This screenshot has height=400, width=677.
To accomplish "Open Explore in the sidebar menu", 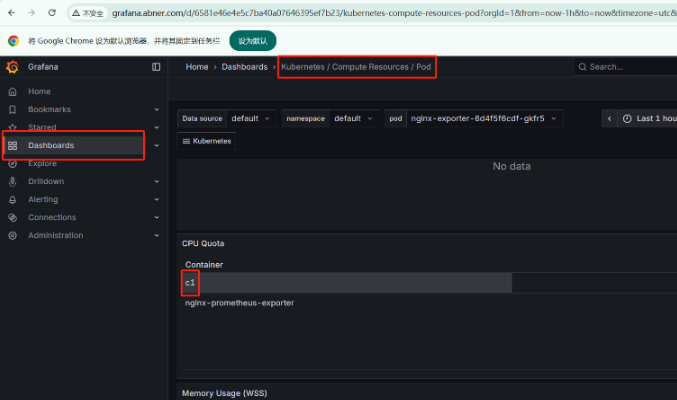I will click(x=42, y=164).
